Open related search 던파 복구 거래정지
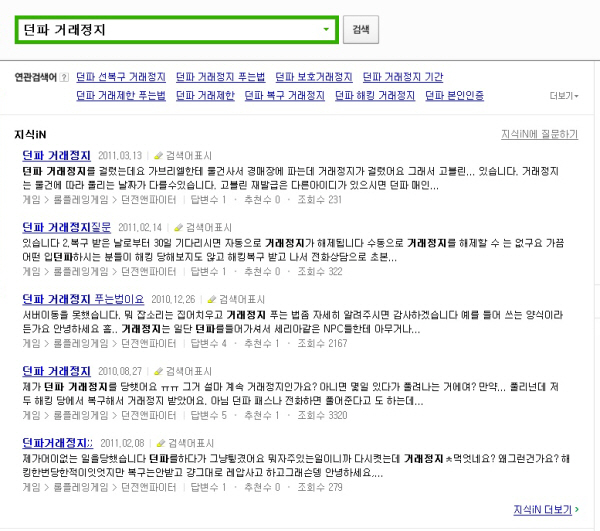This screenshot has width=600, height=531. click(x=285, y=95)
